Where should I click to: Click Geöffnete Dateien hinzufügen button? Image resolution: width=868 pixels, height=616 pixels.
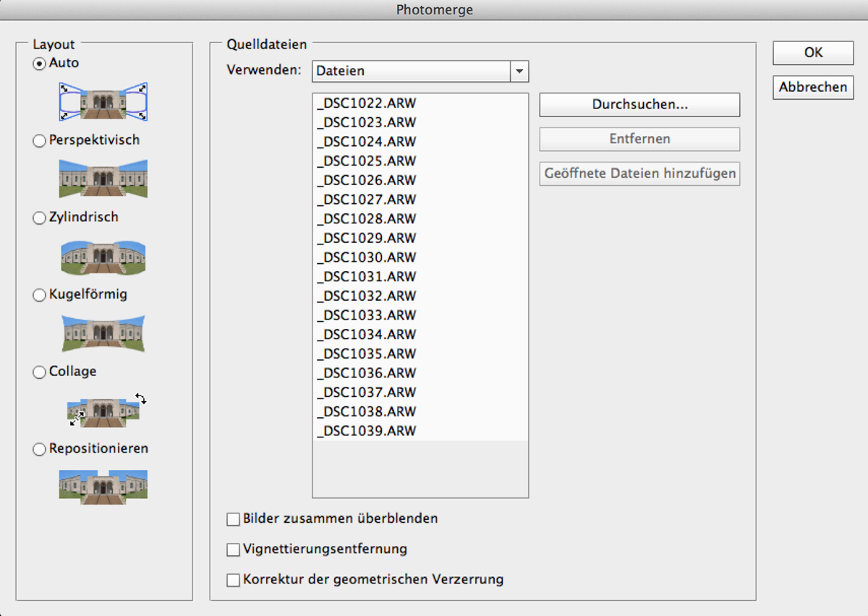[639, 174]
